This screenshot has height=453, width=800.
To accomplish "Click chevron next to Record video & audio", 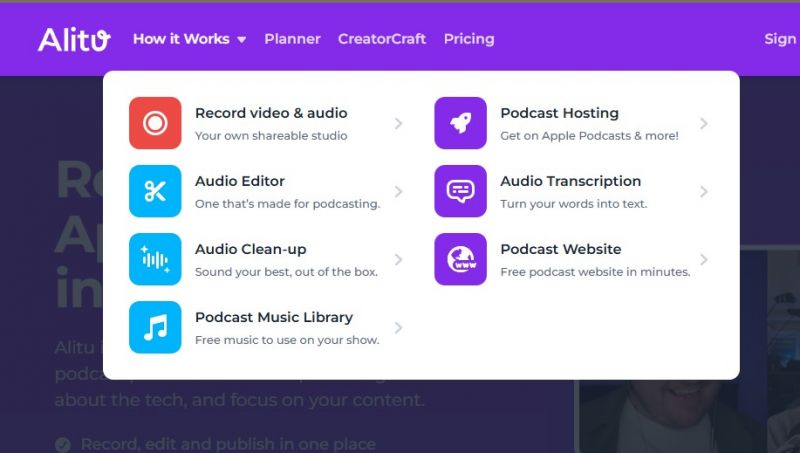I will [398, 123].
